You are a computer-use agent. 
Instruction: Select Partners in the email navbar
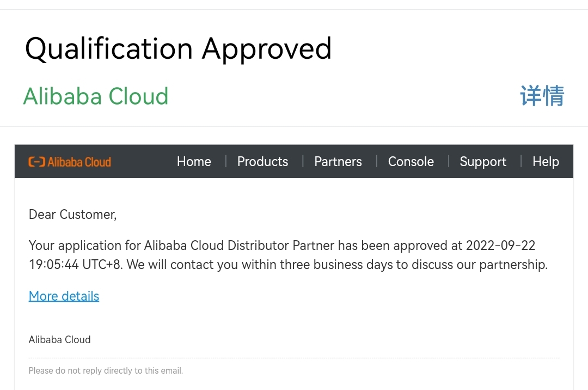(338, 162)
